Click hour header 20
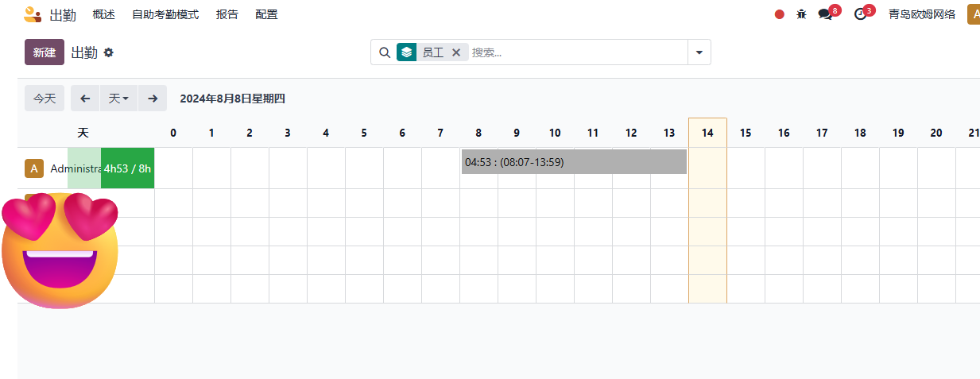The height and width of the screenshot is (379, 980). (936, 133)
